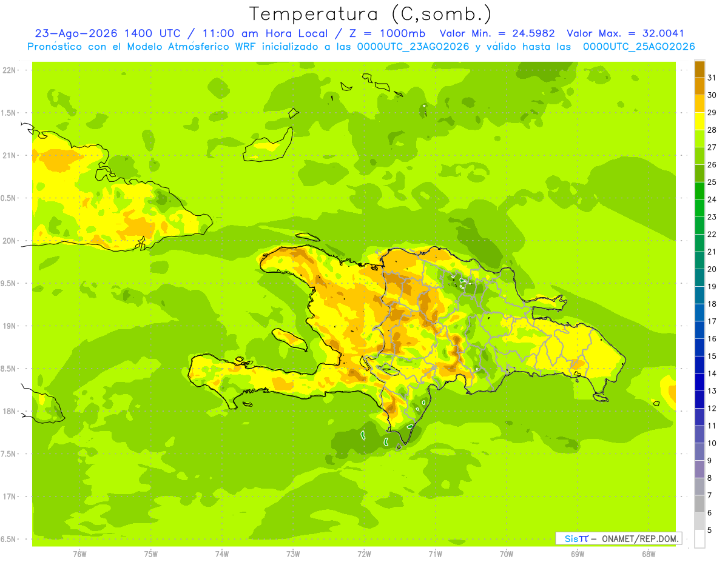Click the '29' colorbar label
The image size is (728, 562).
click(x=712, y=112)
